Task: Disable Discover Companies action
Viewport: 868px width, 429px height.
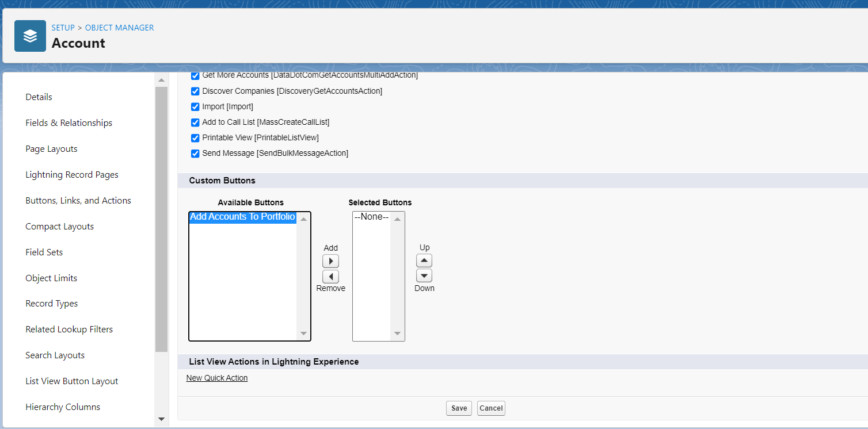Action: click(x=195, y=91)
